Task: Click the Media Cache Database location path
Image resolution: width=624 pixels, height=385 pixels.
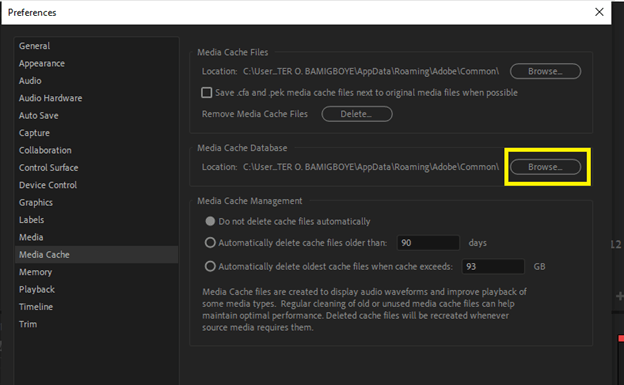Action: [x=371, y=167]
